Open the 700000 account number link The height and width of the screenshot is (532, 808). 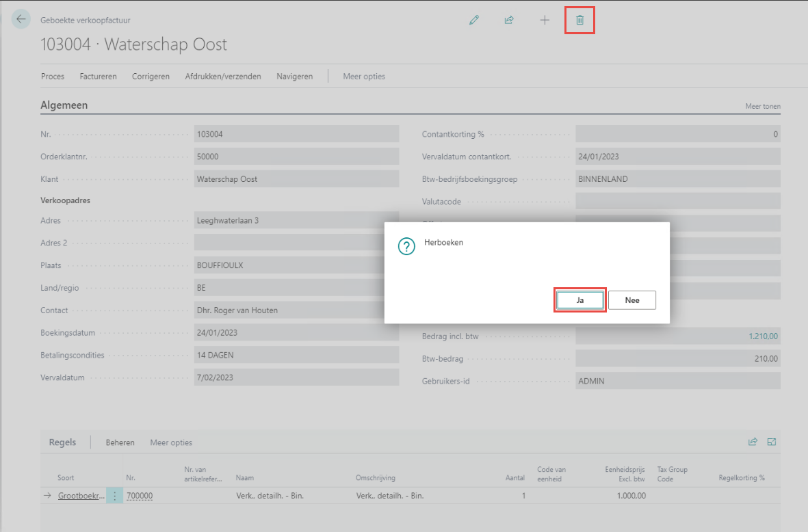coord(140,496)
